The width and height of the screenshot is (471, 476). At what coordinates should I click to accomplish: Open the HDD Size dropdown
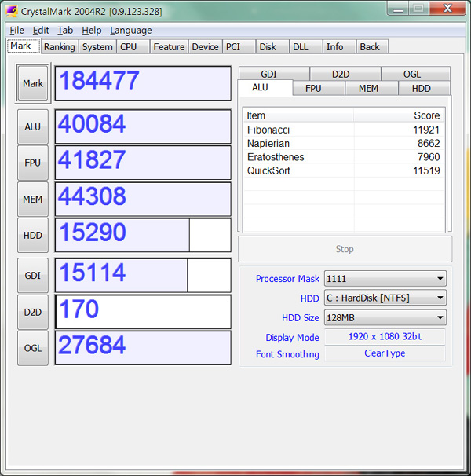tap(385, 317)
